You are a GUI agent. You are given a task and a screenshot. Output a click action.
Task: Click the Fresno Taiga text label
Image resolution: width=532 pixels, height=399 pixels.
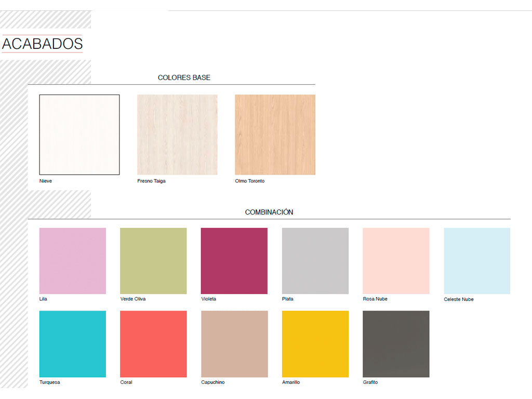151,181
